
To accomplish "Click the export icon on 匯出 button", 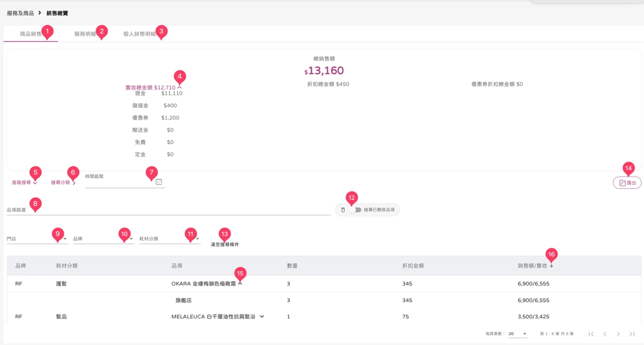I will click(623, 183).
